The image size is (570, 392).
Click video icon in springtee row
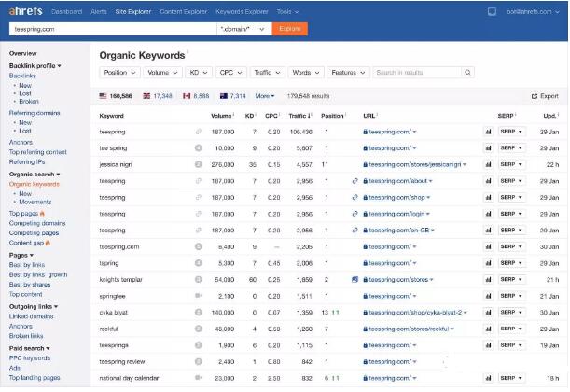pyautogui.click(x=198, y=296)
